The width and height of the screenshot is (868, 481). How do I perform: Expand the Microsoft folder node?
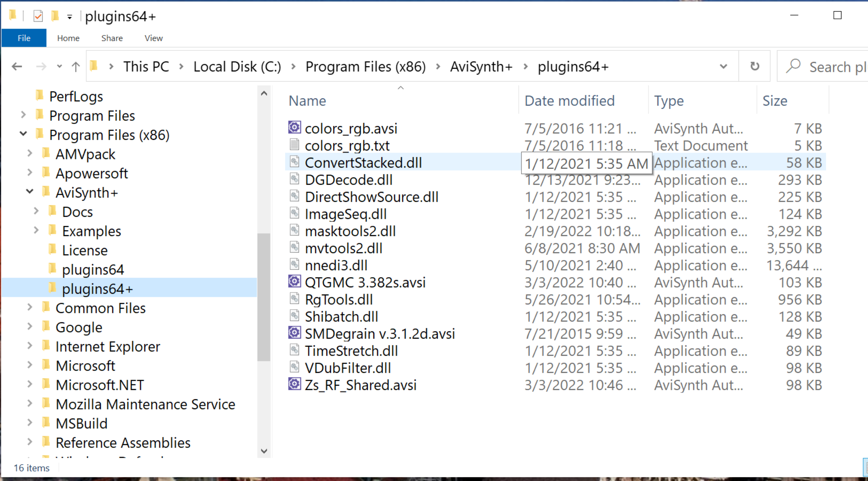(x=30, y=365)
